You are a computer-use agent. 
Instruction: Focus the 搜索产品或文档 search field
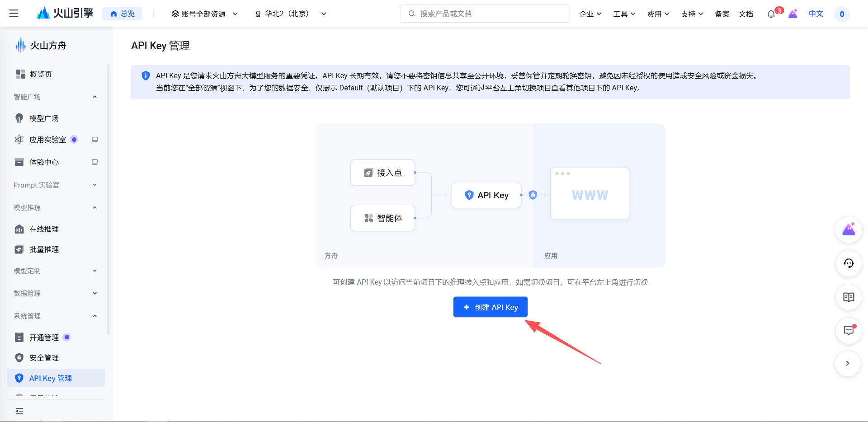[x=485, y=14]
